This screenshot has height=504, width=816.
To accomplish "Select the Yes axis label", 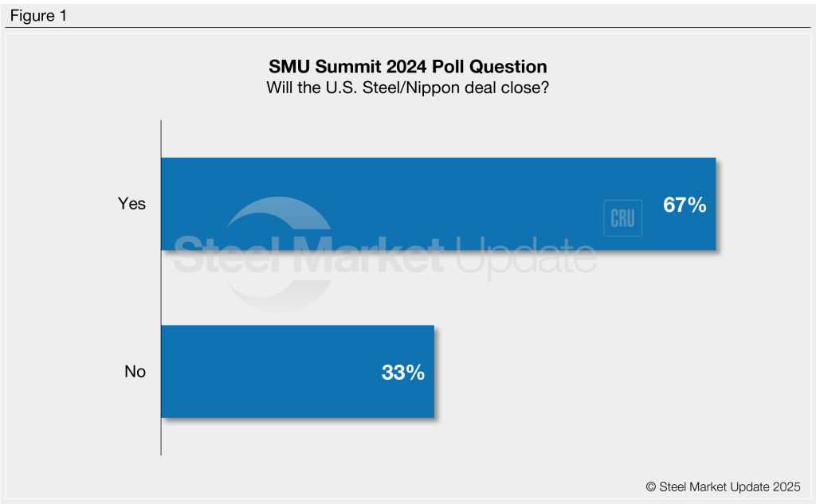I will point(131,204).
